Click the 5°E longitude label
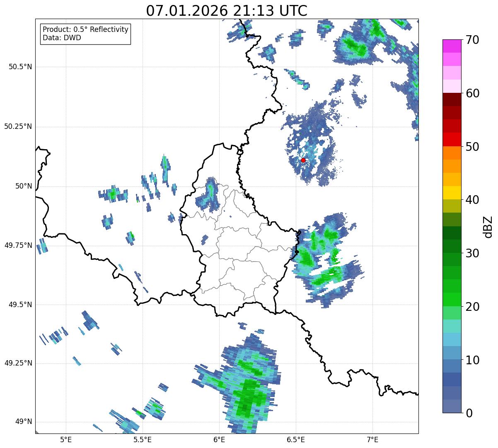This screenshot has height=448, width=498. pyautogui.click(x=66, y=439)
